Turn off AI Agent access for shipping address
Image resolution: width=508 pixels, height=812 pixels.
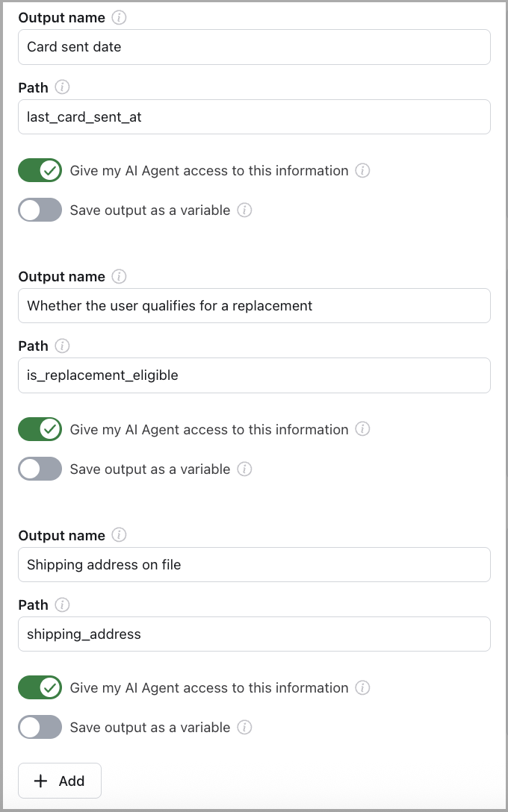[x=40, y=688]
